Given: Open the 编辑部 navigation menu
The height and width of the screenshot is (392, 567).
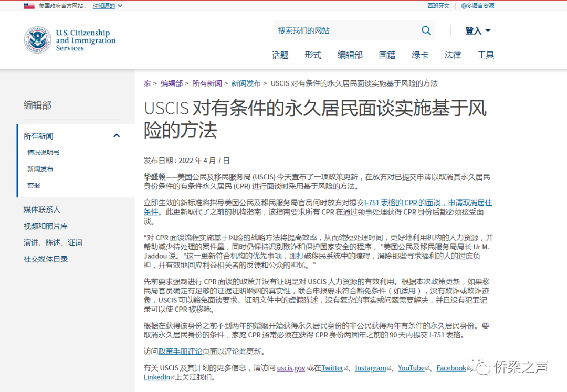Looking at the screenshot, I should [x=350, y=55].
